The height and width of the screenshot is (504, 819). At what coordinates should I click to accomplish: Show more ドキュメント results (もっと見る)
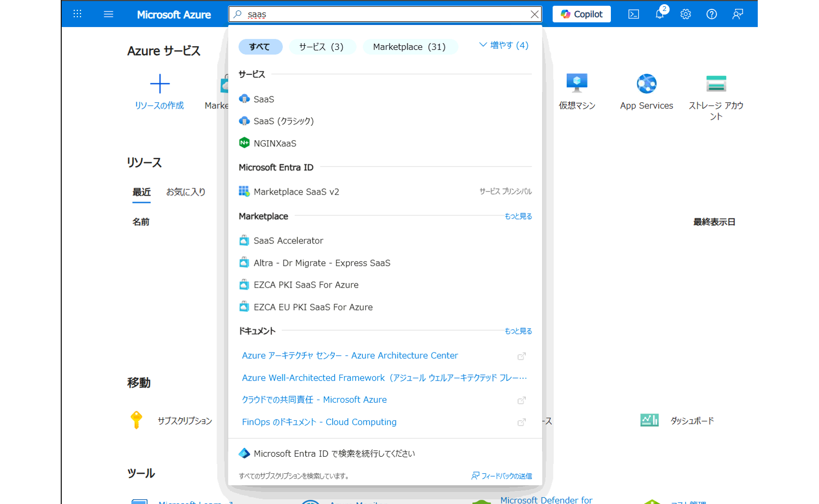518,331
